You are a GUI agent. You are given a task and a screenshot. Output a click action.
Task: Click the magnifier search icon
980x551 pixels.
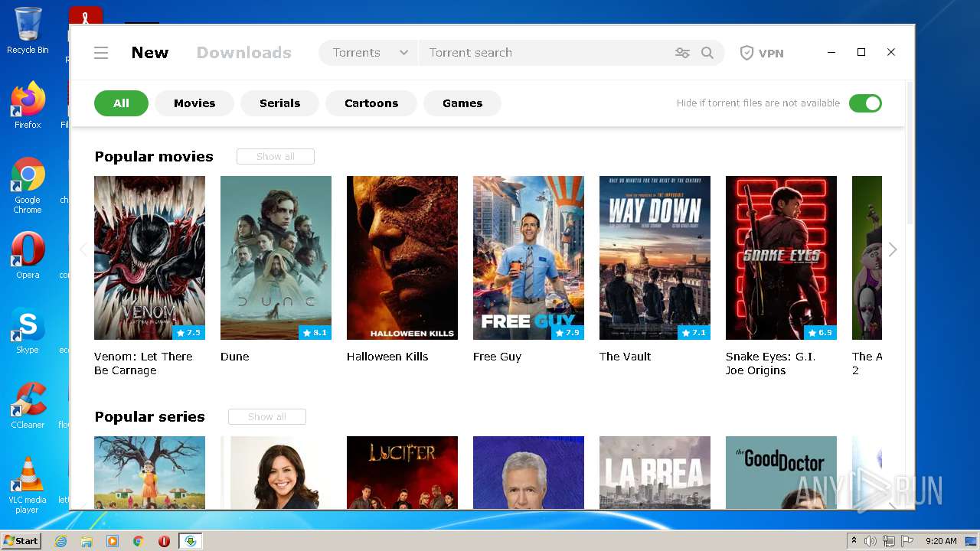click(x=707, y=53)
